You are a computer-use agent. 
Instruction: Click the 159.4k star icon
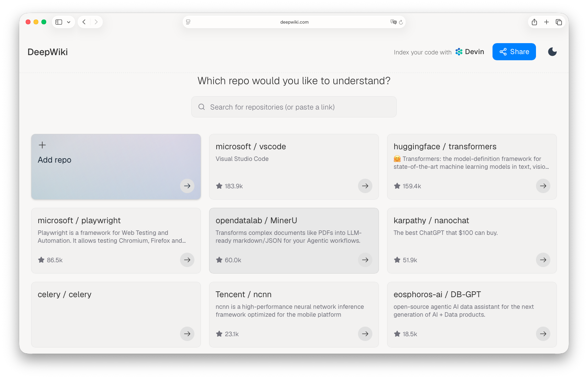(397, 186)
